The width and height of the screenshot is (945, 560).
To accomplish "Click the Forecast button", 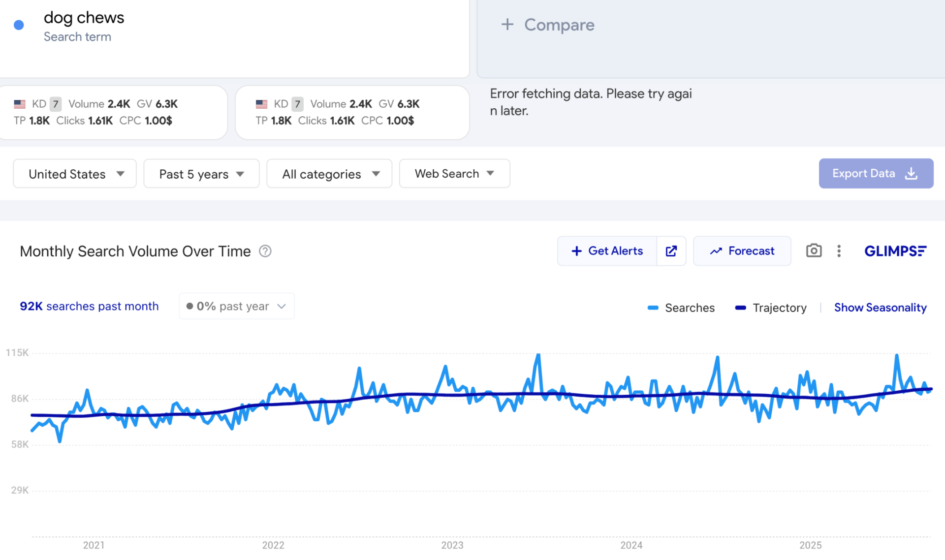I will click(742, 251).
